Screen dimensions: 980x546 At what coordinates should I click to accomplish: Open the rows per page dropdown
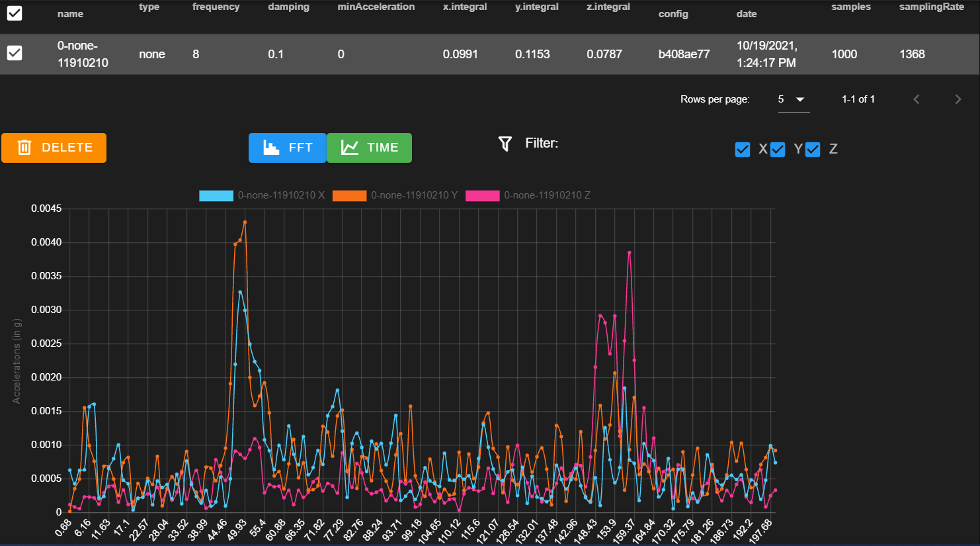pyautogui.click(x=794, y=99)
